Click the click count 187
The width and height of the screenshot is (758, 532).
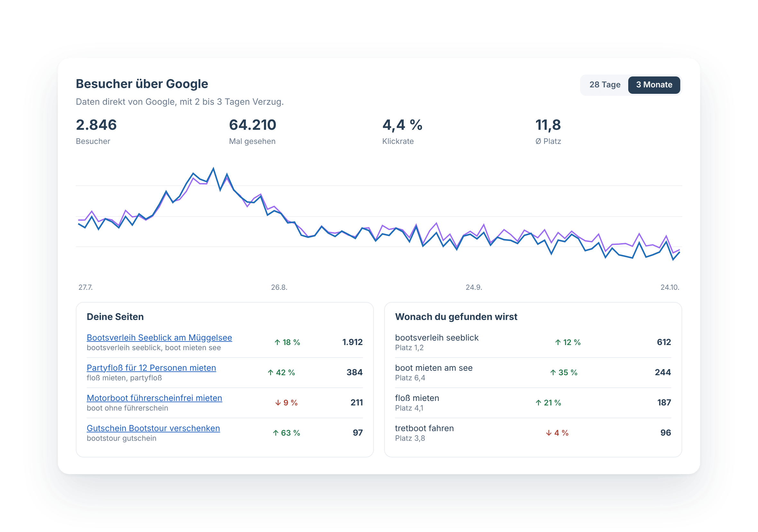click(664, 403)
